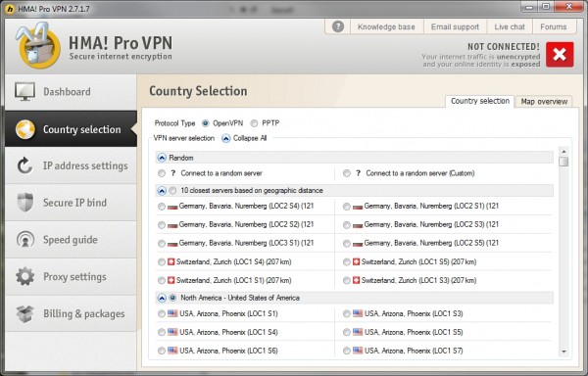This screenshot has height=376, width=588.
Task: Click the question mark help icon
Action: click(337, 27)
